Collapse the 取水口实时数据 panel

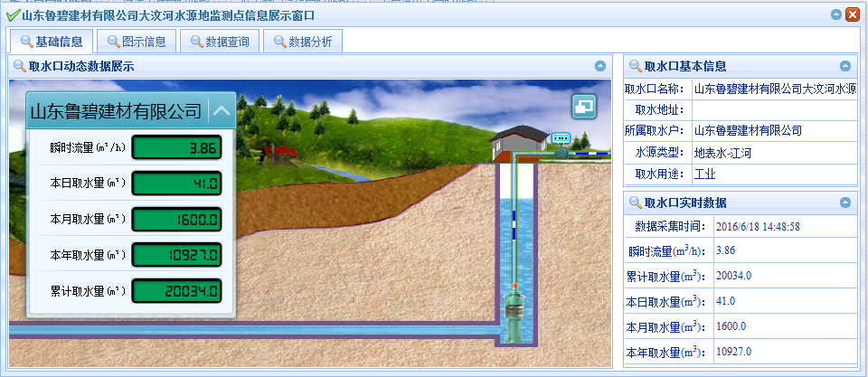(845, 203)
